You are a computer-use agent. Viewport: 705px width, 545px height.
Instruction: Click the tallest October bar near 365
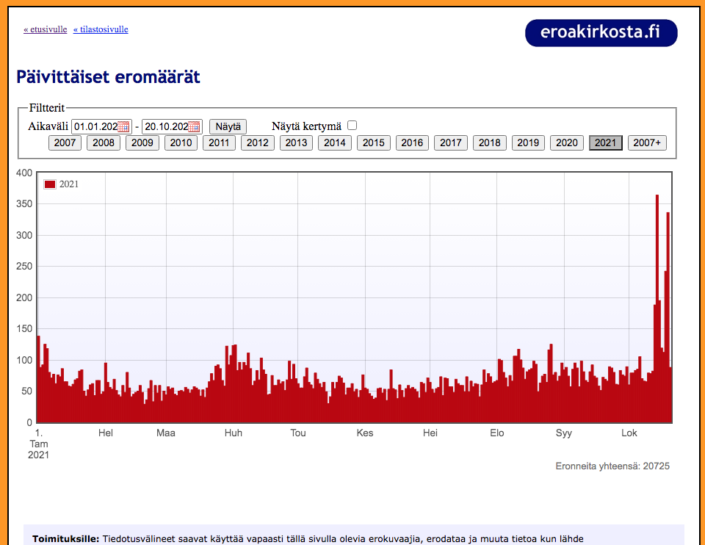click(x=657, y=308)
